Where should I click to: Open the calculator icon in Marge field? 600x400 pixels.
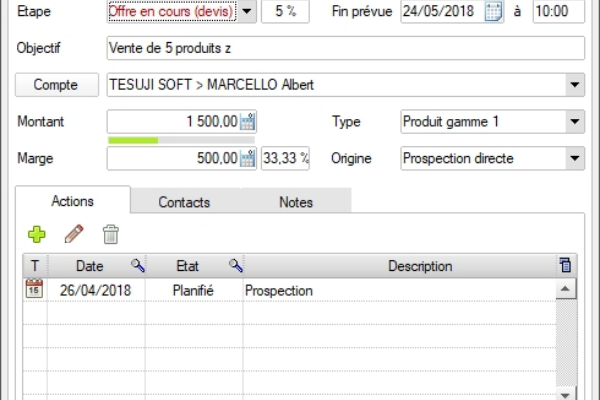pos(248,158)
